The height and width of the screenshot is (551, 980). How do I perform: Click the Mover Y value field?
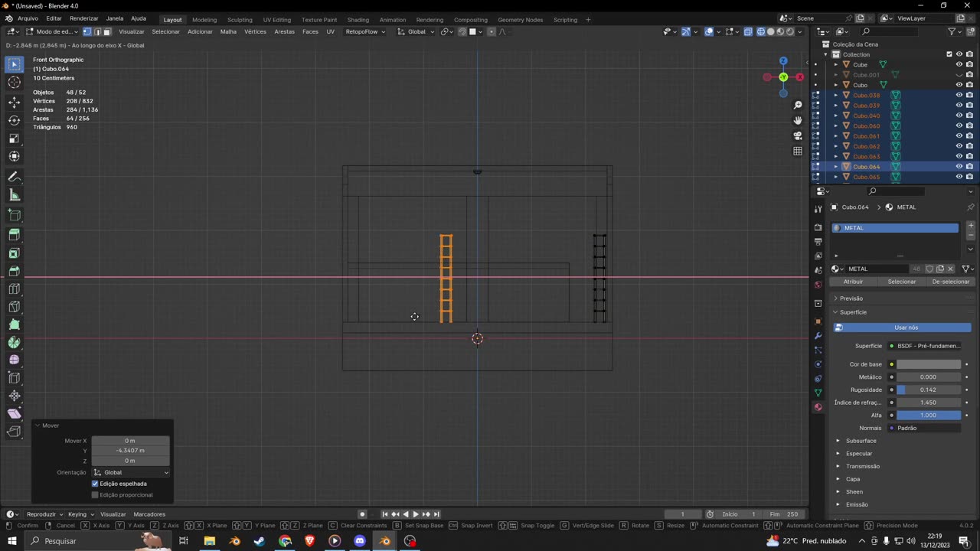pos(130,451)
